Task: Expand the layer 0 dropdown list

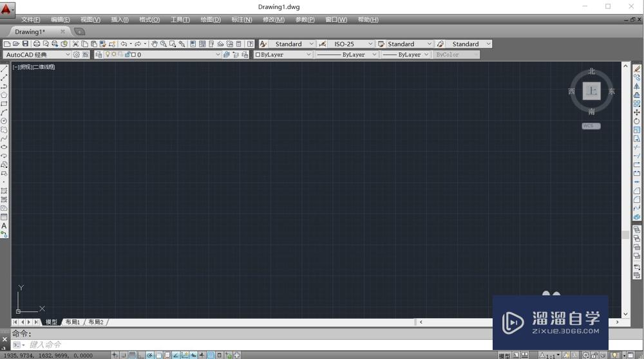Action: [x=218, y=54]
